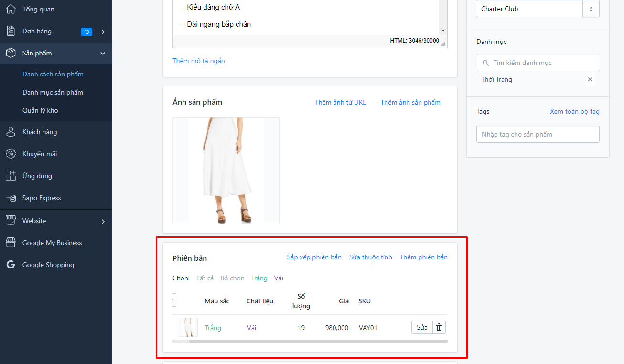
Task: Click the Website monitor icon
Action: click(x=11, y=221)
